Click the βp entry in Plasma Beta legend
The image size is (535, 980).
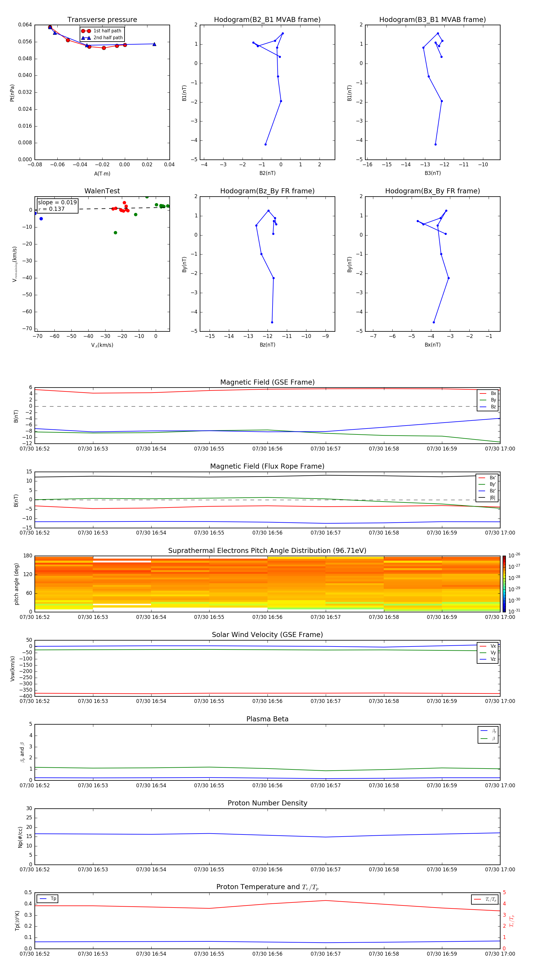(x=488, y=731)
